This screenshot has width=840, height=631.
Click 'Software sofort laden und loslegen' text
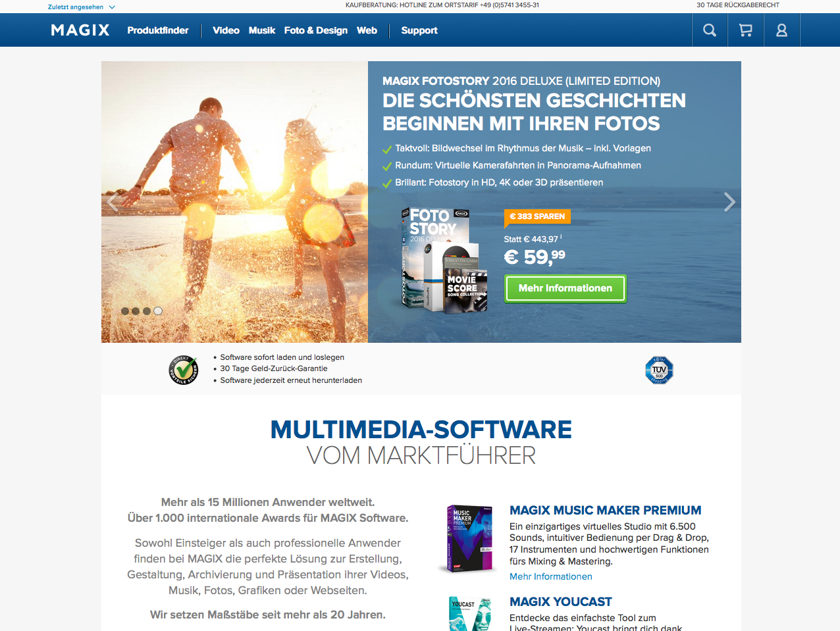coord(282,357)
